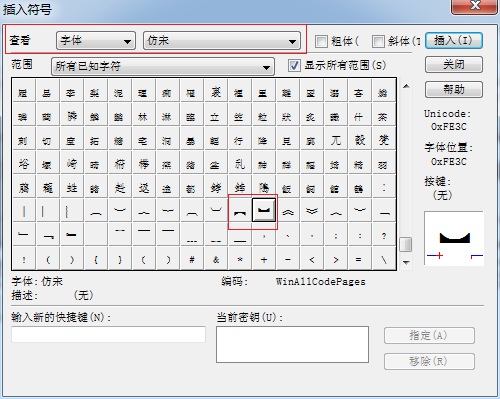Click the symbol grid scrollbar thumb
This screenshot has width=500, height=399.
click(406, 244)
